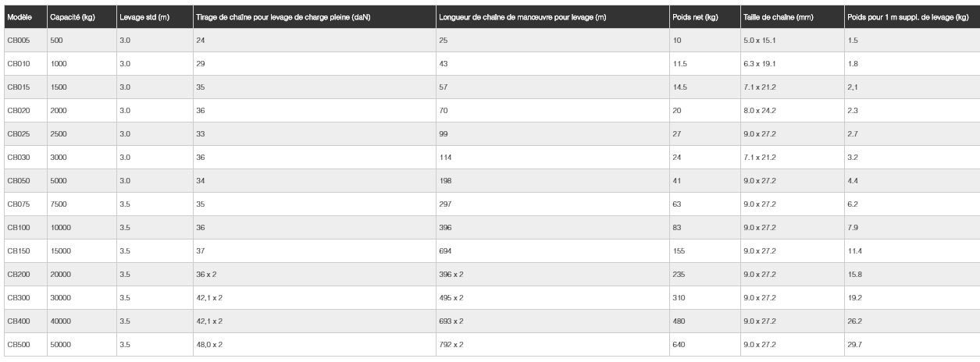
Task: Click the 48,0 x 2 chain pull cell
Action: coord(209,344)
